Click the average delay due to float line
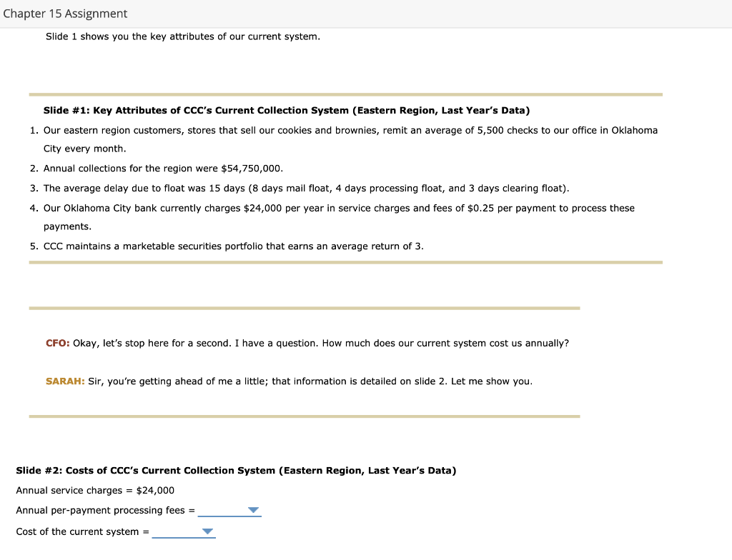 (x=306, y=189)
